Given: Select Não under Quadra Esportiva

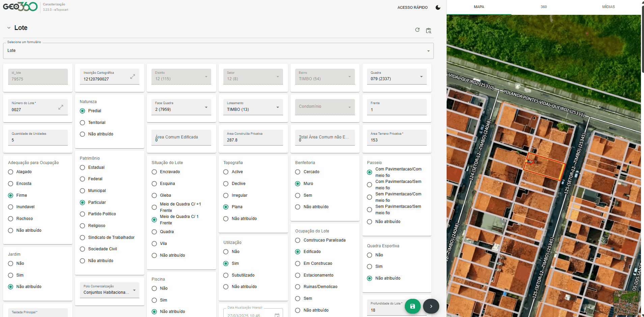Looking at the screenshot, I should pyautogui.click(x=369, y=255).
